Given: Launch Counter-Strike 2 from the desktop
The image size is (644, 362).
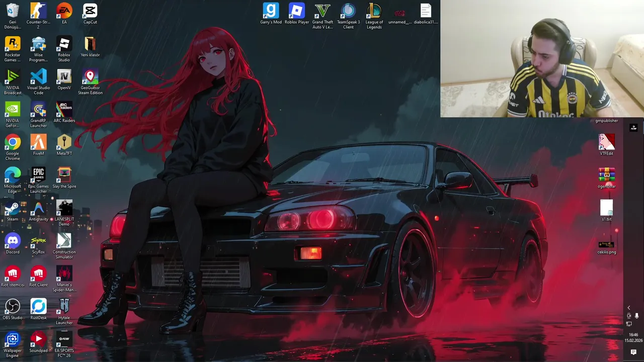Looking at the screenshot, I should click(38, 16).
